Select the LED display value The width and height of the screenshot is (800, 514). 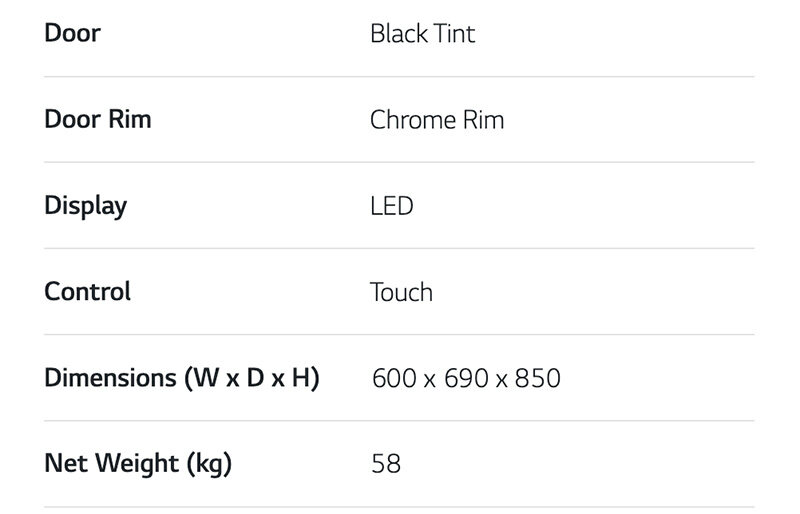coord(391,206)
